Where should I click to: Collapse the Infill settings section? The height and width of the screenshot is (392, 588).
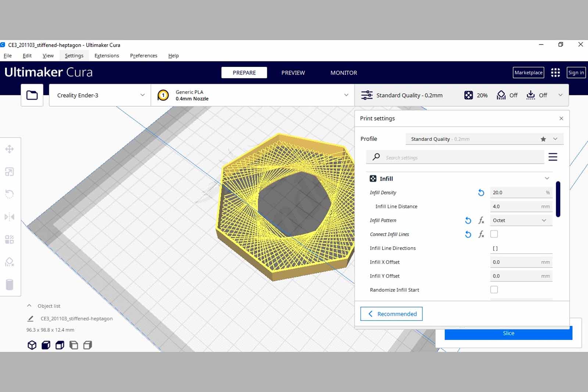547,178
